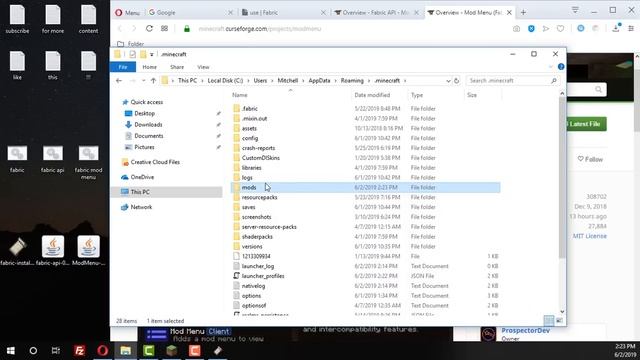The height and width of the screenshot is (360, 640).
Task: Click Follow button on CurseForge page
Action: (x=590, y=159)
